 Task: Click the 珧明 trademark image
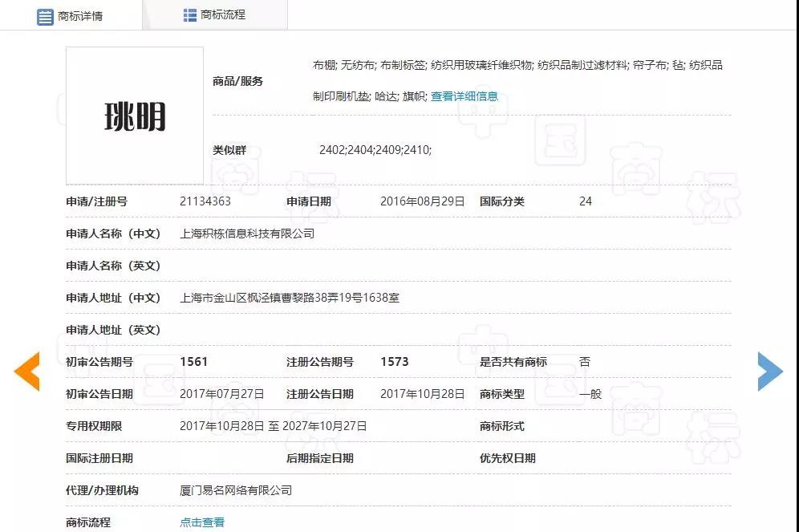134,115
